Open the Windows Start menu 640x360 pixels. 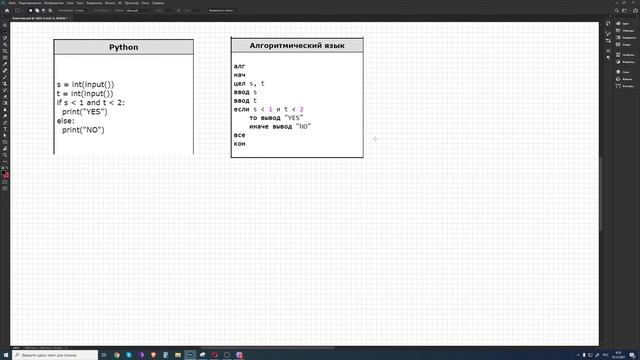[6, 355]
